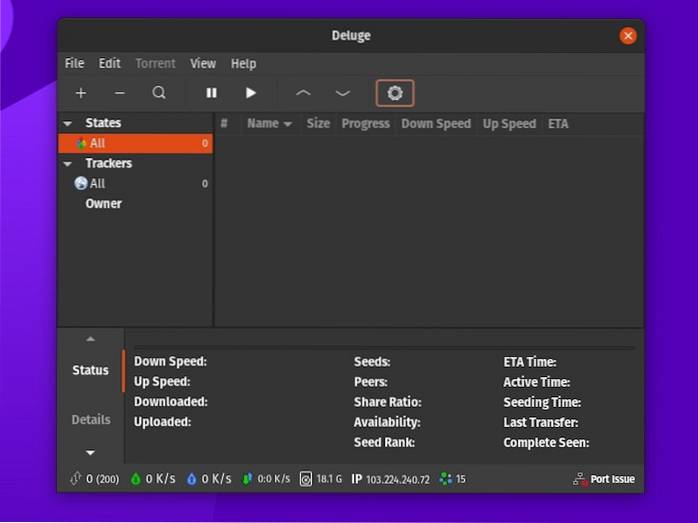This screenshot has width=698, height=523.
Task: Move torrent down in queue
Action: click(343, 93)
